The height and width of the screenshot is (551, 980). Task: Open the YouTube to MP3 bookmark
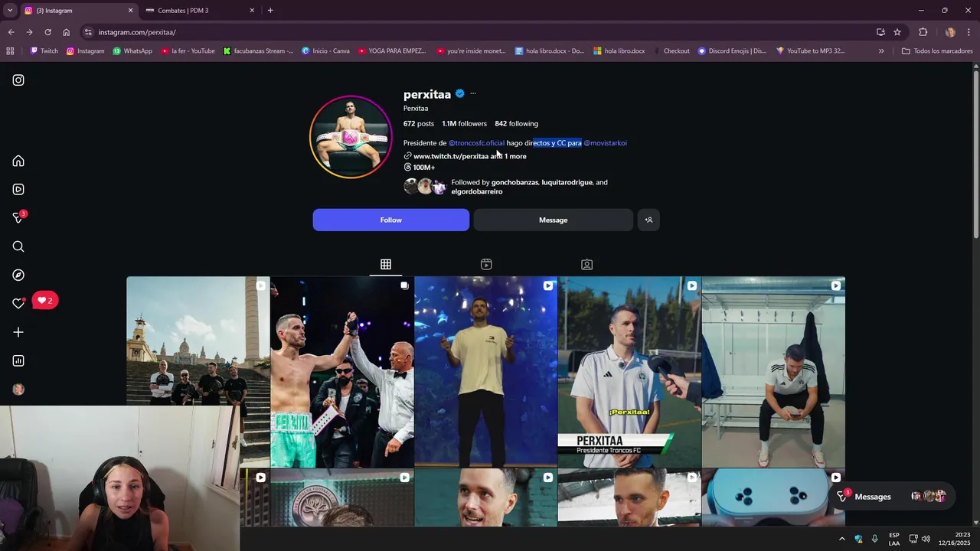coord(810,51)
